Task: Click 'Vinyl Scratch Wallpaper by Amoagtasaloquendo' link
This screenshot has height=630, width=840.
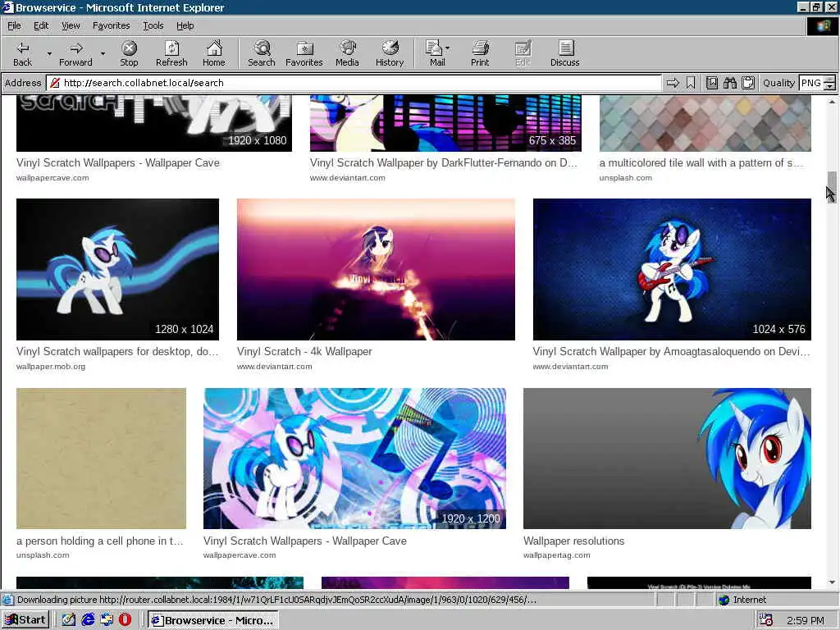Action: click(x=671, y=351)
